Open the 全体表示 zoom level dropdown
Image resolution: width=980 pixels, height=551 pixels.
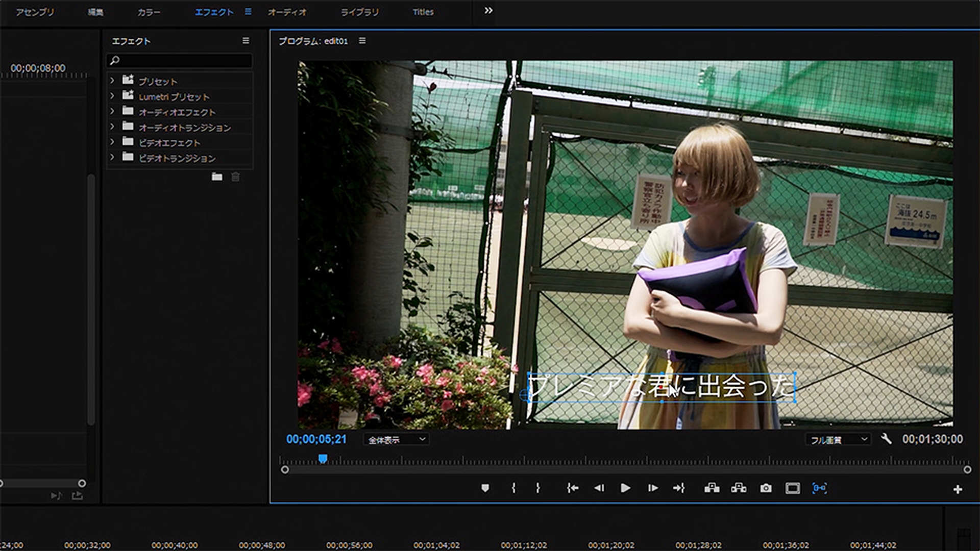click(x=396, y=440)
